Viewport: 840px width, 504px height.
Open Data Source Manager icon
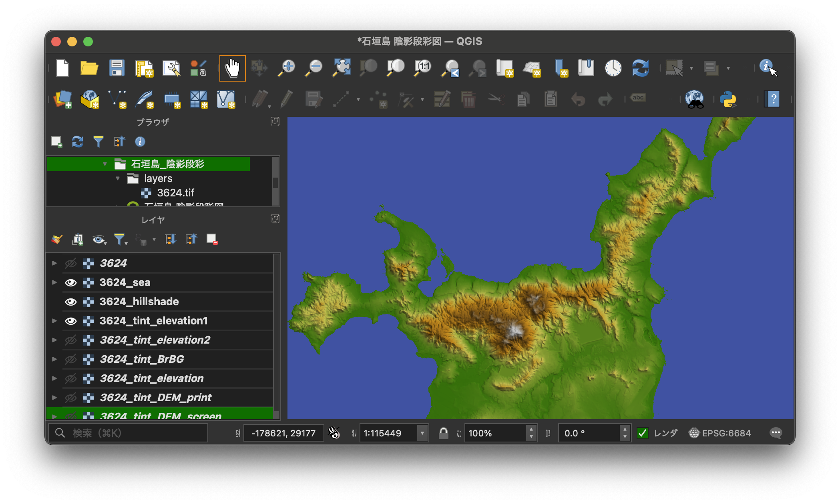click(x=62, y=99)
